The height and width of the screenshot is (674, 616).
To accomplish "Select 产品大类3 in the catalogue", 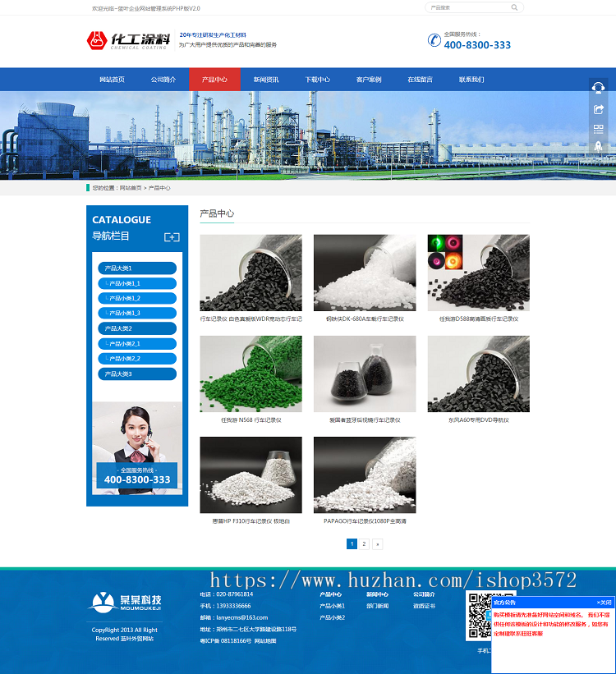I will tap(137, 374).
